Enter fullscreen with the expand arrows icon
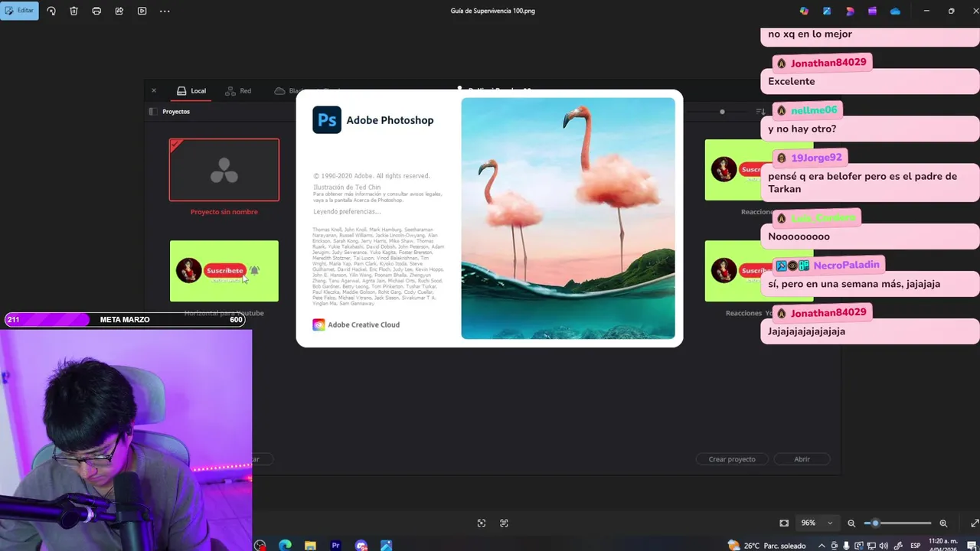Image resolution: width=980 pixels, height=551 pixels. pyautogui.click(x=975, y=523)
